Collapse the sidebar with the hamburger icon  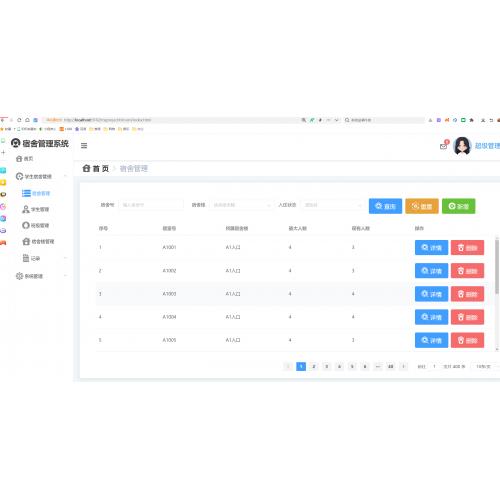pyautogui.click(x=84, y=146)
